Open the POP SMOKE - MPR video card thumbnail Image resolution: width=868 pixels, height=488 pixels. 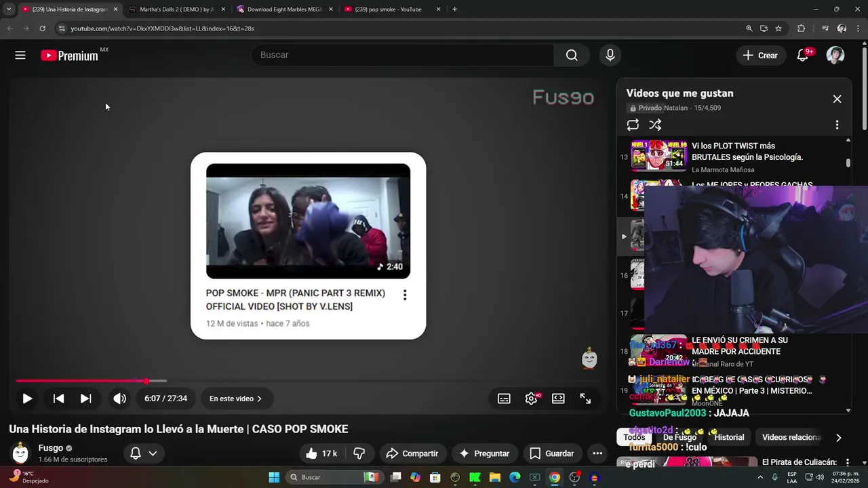(308, 221)
